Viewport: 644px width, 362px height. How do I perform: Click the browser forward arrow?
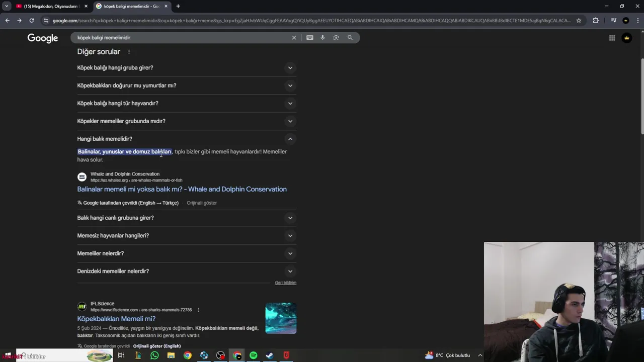19,21
